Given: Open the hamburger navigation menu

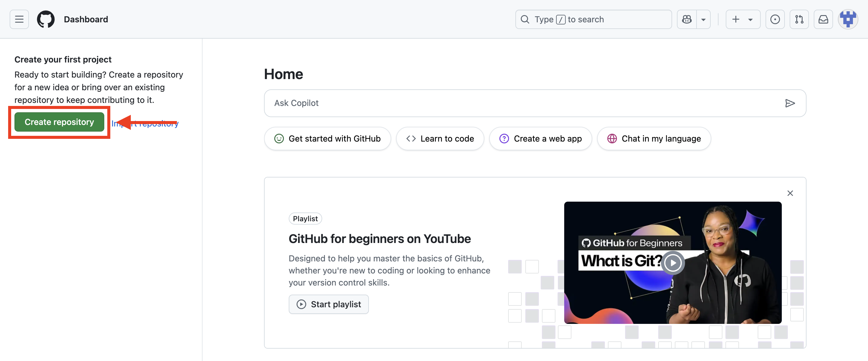Looking at the screenshot, I should (19, 19).
